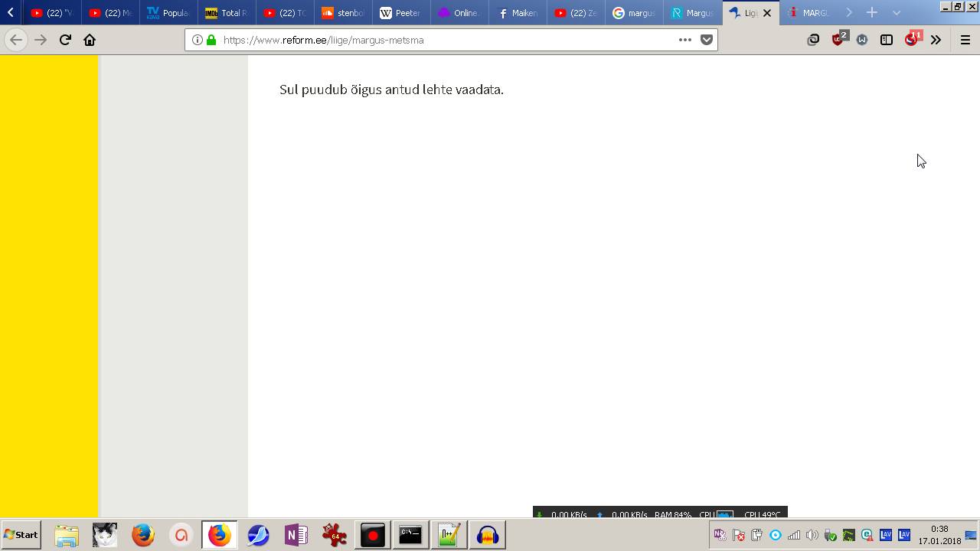Switch to the IMDb Total tab

226,13
